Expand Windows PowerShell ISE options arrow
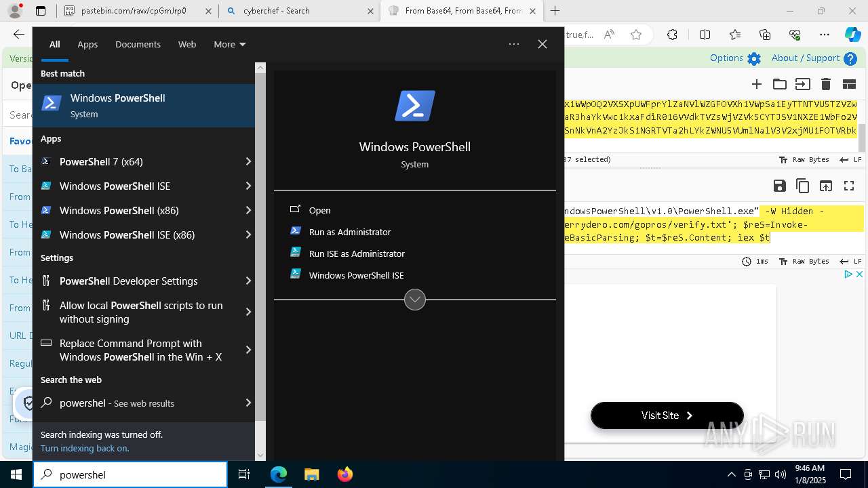Screen dimensions: 868x488 pyautogui.click(x=248, y=186)
